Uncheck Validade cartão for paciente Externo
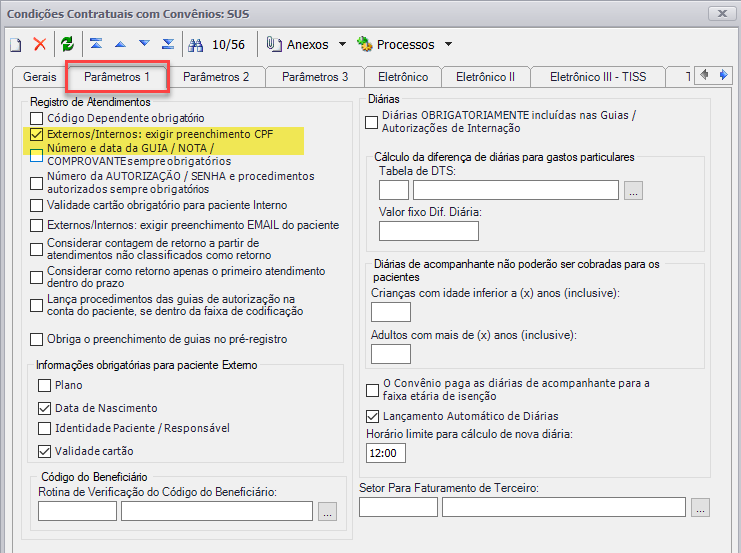741x553 pixels. [44, 451]
